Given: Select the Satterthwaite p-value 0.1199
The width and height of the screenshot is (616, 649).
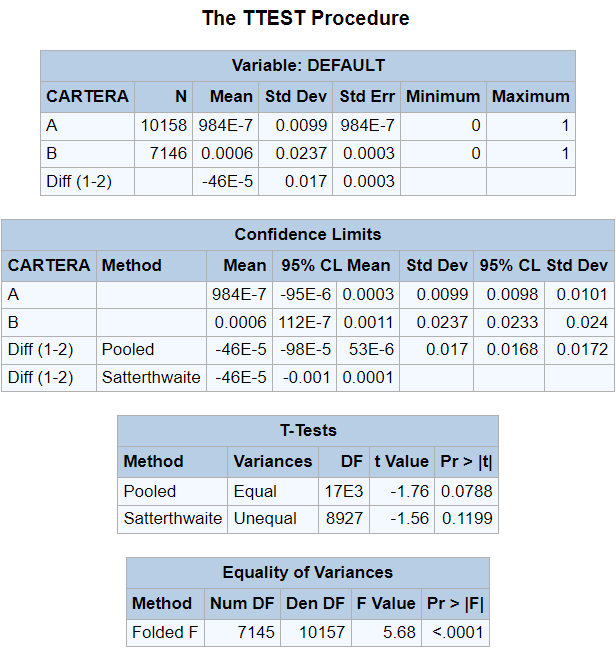Looking at the screenshot, I should 467,519.
